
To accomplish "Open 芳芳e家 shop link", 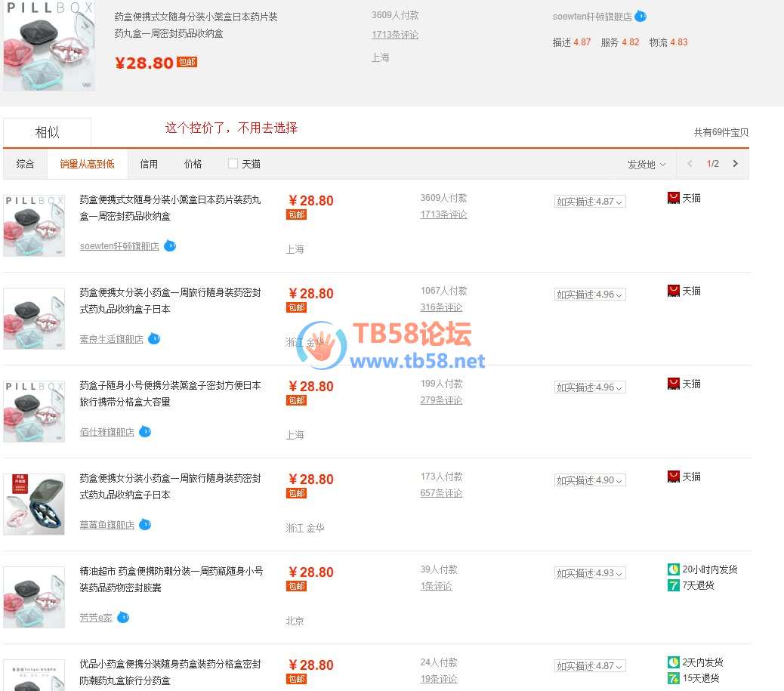I will pos(96,618).
